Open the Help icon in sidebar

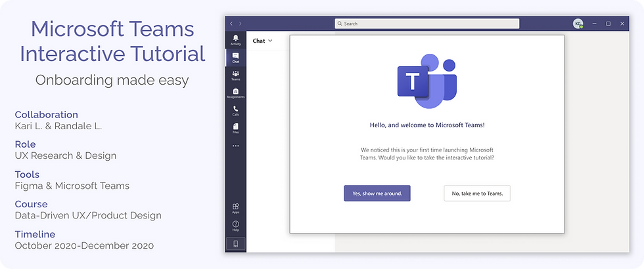(236, 226)
